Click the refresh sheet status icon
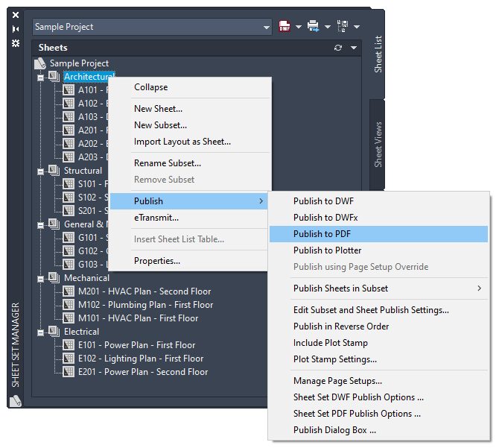Viewport: 499px width, 448px height. click(x=338, y=48)
